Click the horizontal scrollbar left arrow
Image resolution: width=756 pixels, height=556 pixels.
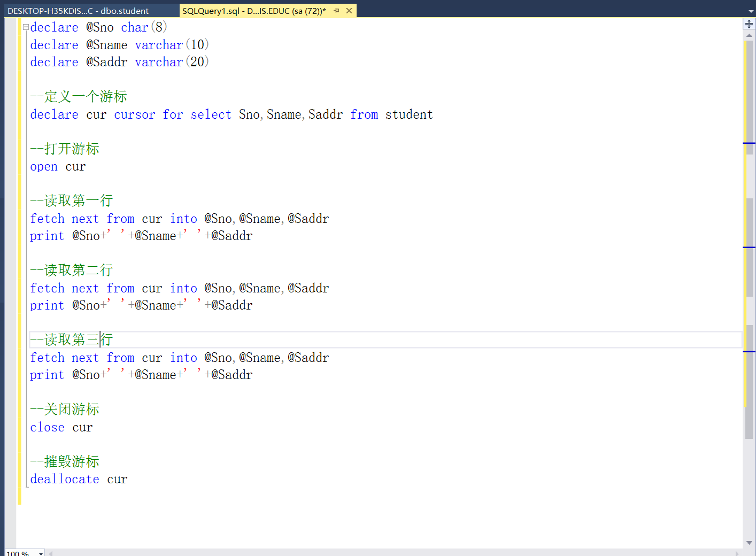pos(50,553)
